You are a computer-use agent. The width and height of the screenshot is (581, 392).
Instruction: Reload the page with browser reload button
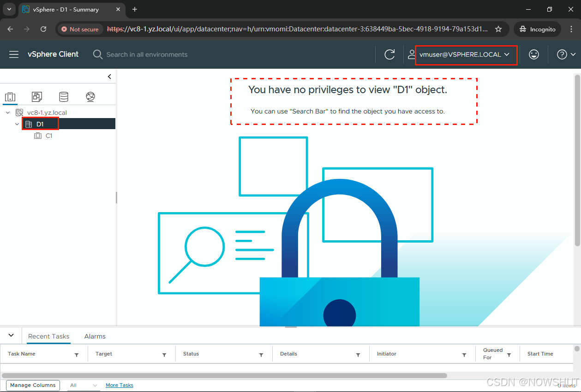tap(43, 29)
